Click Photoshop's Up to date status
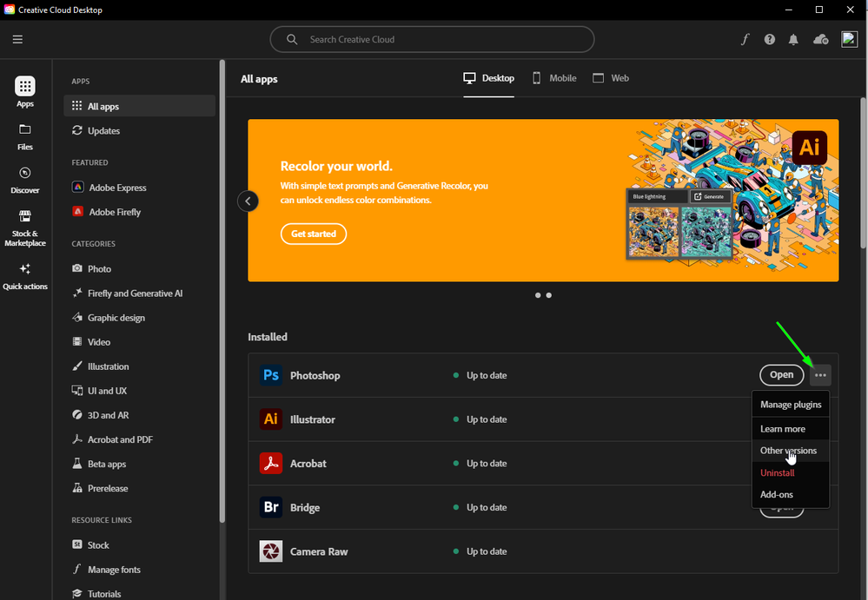This screenshot has height=600, width=868. (480, 375)
